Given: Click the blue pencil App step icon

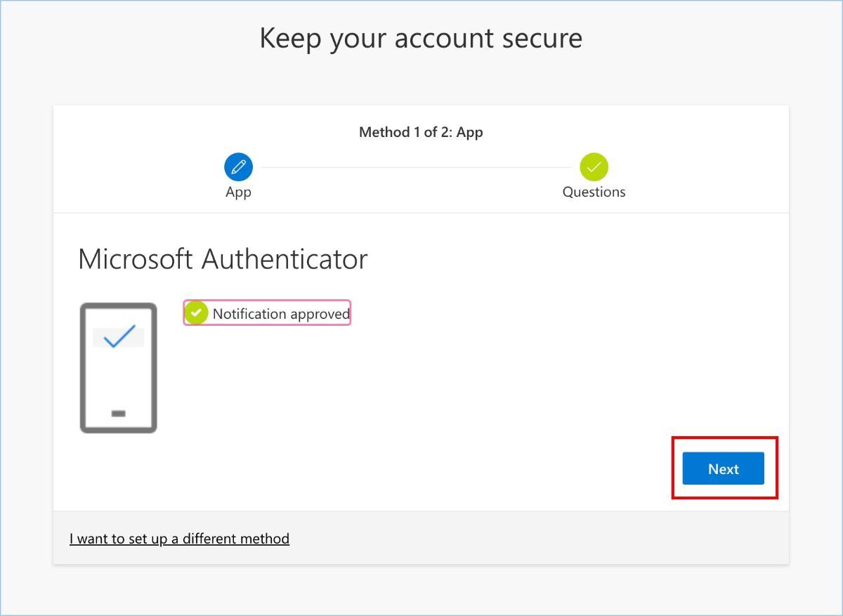Looking at the screenshot, I should (238, 167).
